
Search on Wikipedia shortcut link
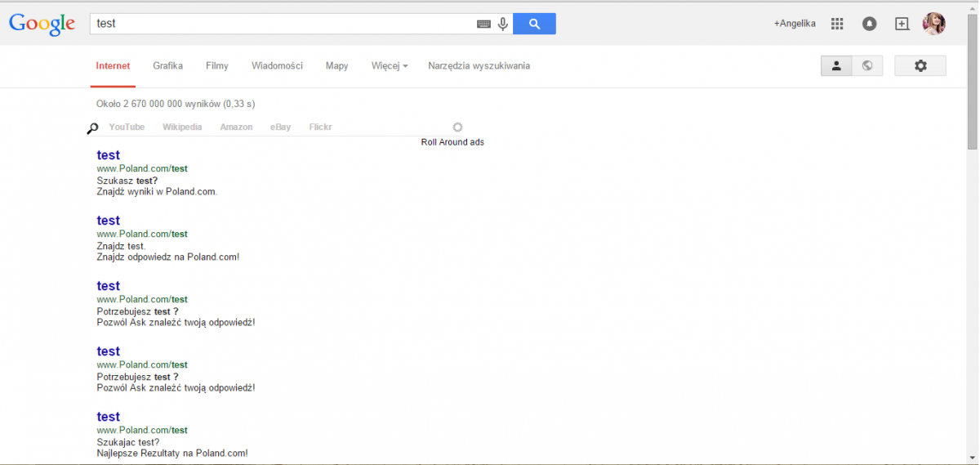pos(182,127)
